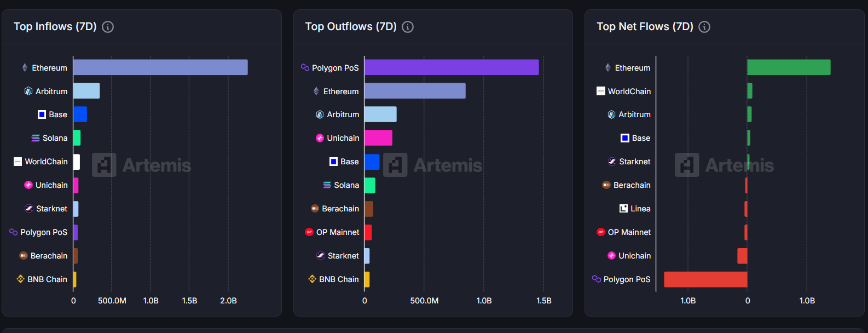Click the white WorldChain bar in Top Inflows

(77, 162)
